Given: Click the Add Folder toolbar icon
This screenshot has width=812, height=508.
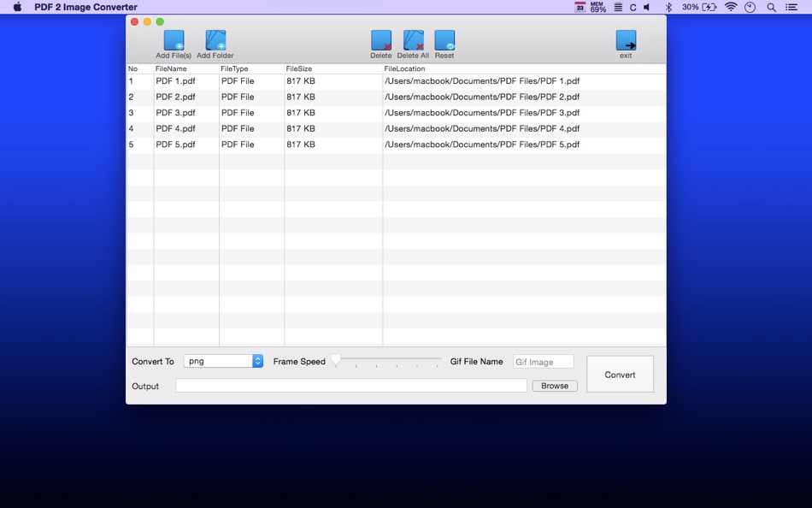Looking at the screenshot, I should (x=215, y=40).
